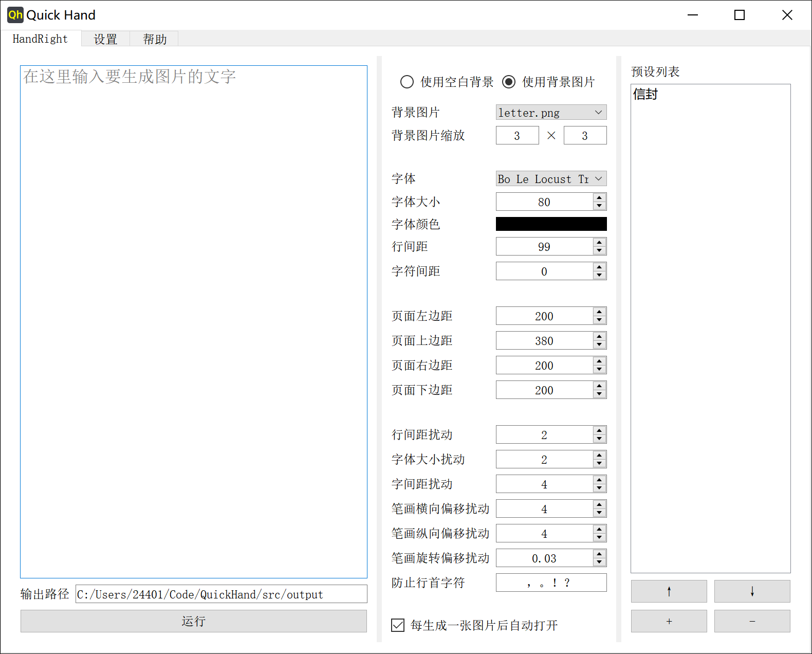Open the Bo Le Locust font dropdown

(x=551, y=178)
